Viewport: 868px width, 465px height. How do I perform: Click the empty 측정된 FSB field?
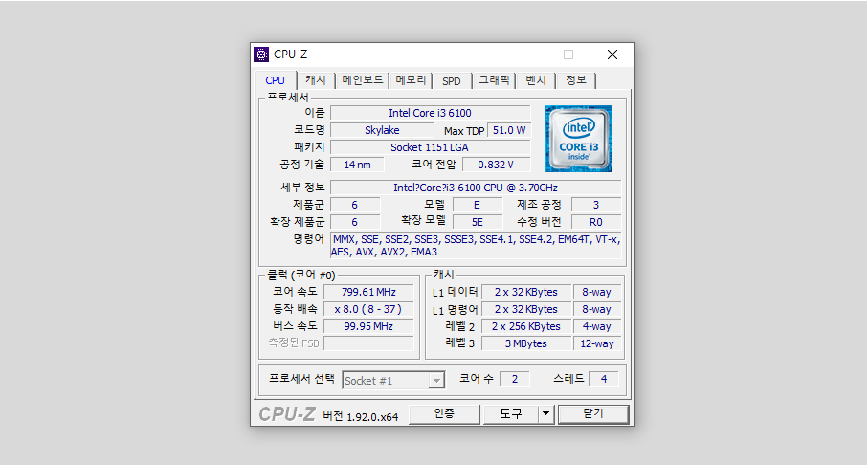[368, 343]
